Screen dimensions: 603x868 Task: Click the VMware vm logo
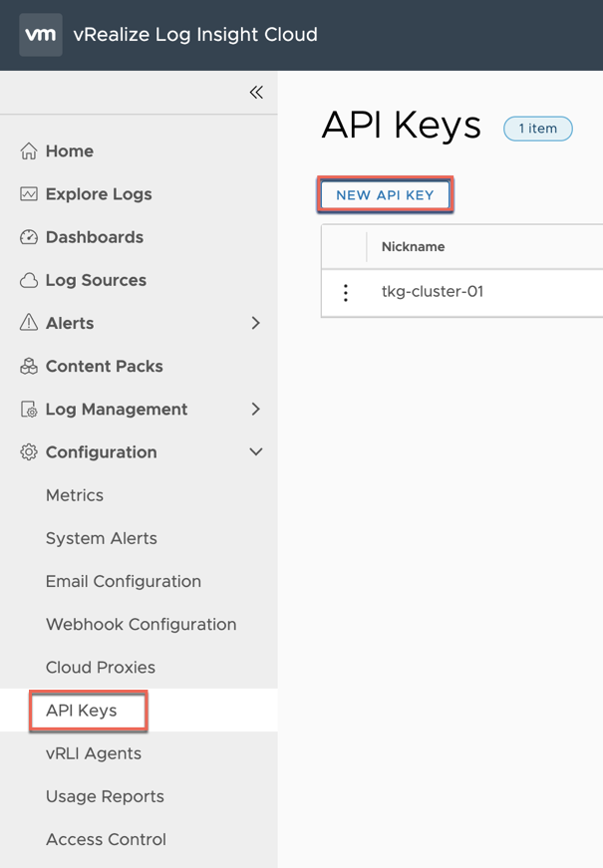tap(41, 35)
